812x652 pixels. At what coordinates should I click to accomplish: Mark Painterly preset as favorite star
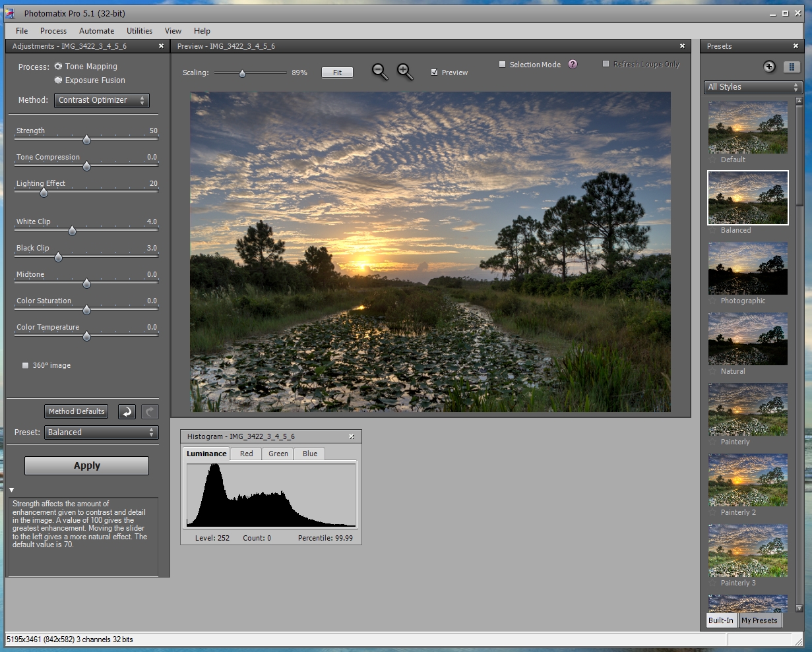pos(712,442)
